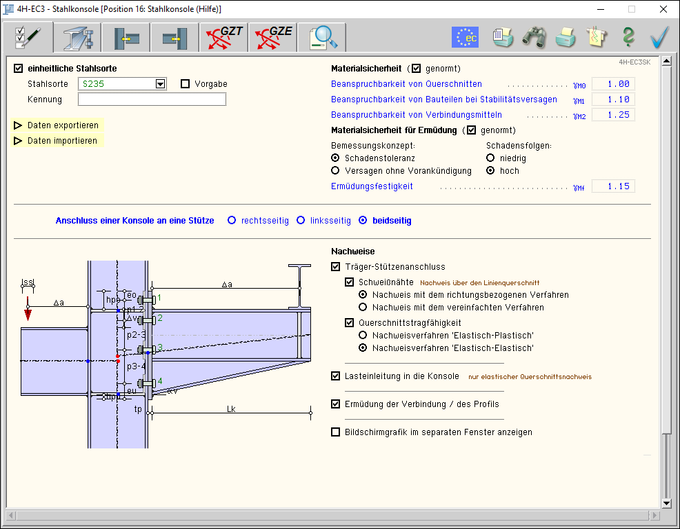Screen dimensions: 680x529
Task: Open the checklist settings tab icon
Action: pos(27,37)
